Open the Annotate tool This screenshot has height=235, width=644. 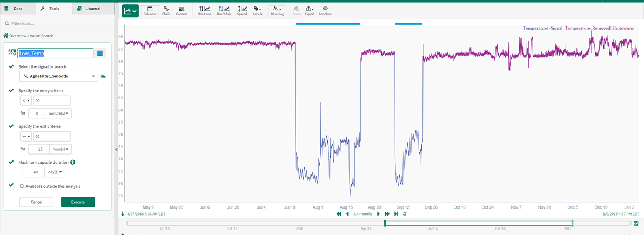[x=325, y=10]
